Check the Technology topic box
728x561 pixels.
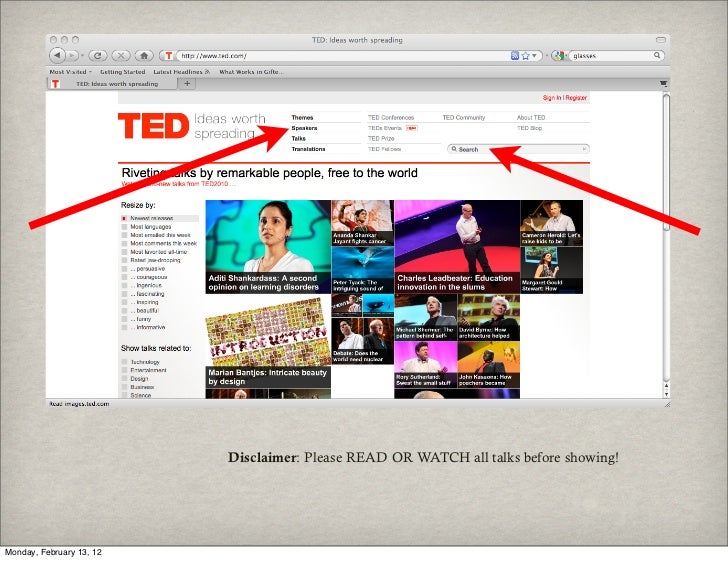click(x=124, y=362)
